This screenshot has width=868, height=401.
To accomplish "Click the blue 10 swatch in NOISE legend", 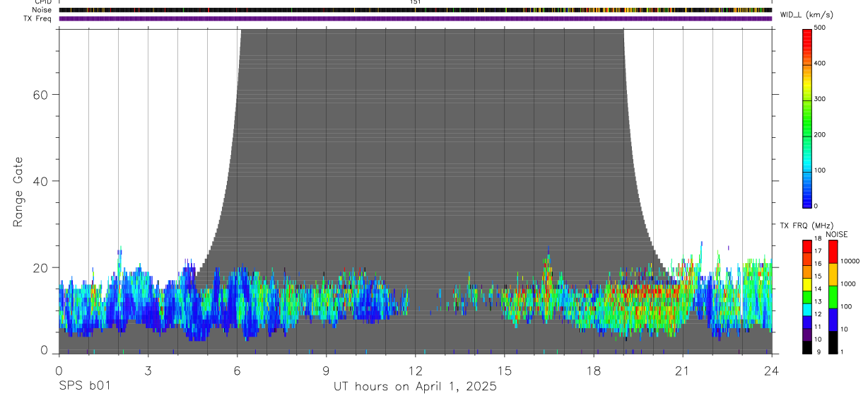I will click(833, 320).
